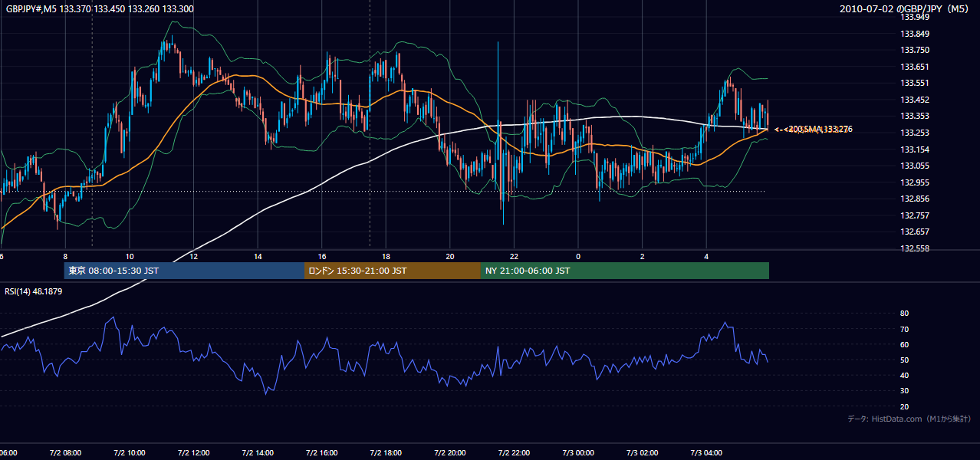
Task: Click hour label 12 under the price chart
Action: click(x=194, y=256)
